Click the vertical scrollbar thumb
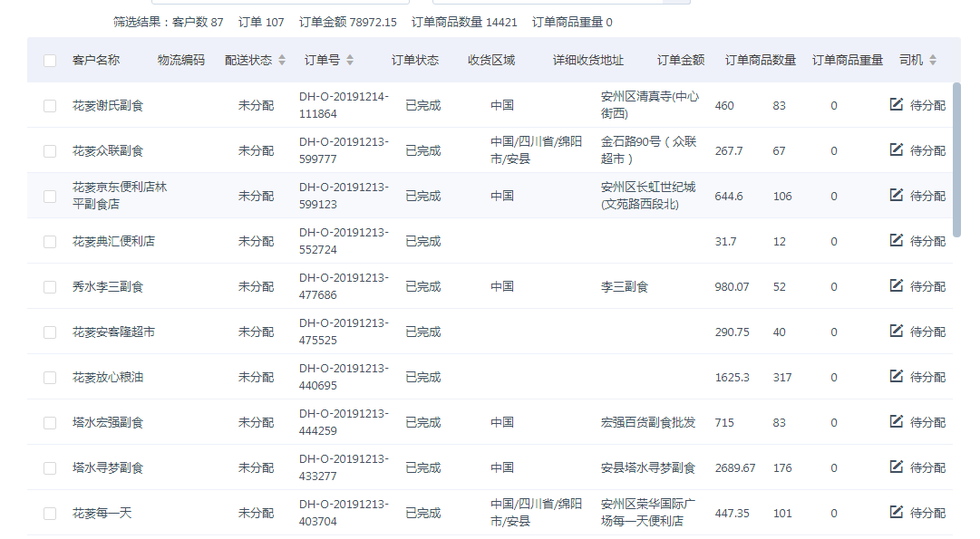This screenshot has width=980, height=539. (x=956, y=159)
